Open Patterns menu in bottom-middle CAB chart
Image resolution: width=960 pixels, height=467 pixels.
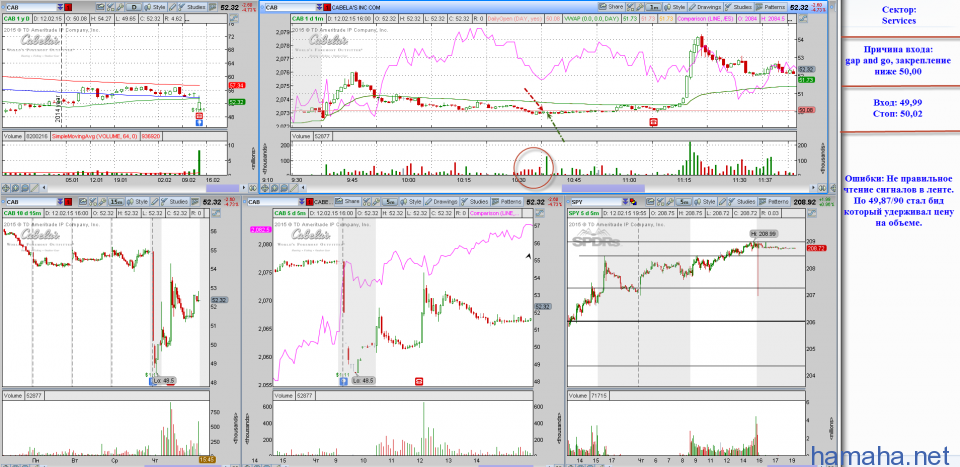507,201
